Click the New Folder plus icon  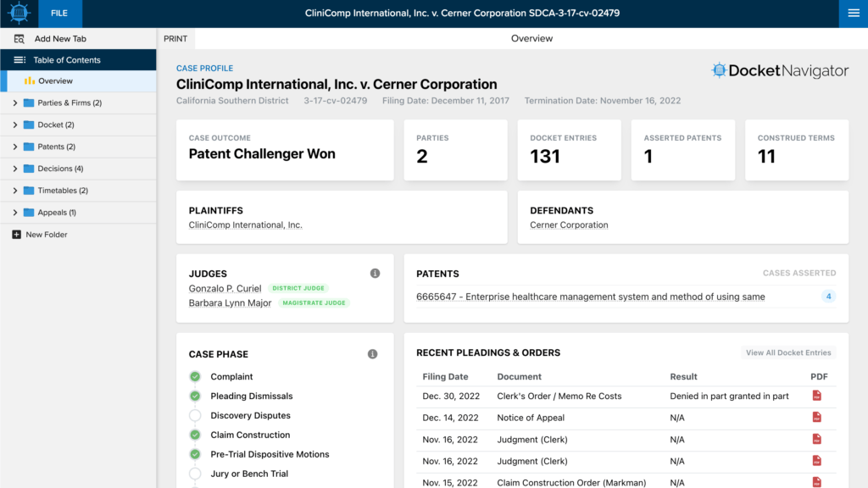pyautogui.click(x=17, y=235)
